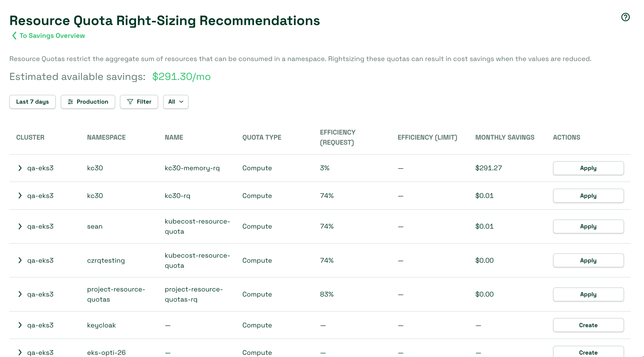This screenshot has width=644, height=357.
Task: Apply the kc30-memory-rq recommendation
Action: [588, 168]
